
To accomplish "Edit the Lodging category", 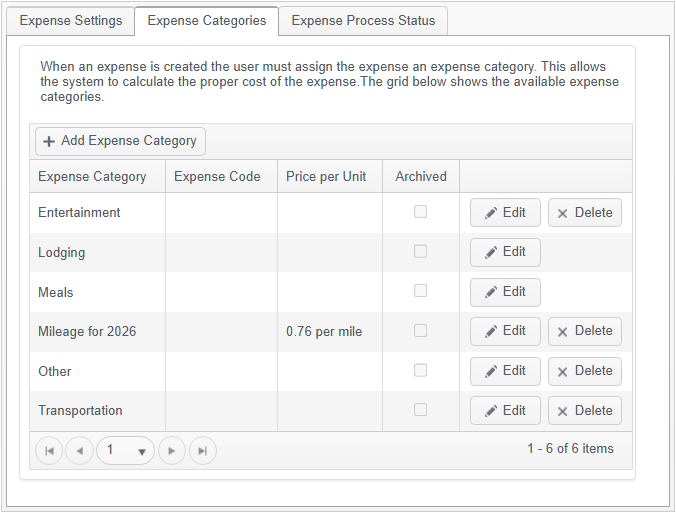I will (x=505, y=252).
